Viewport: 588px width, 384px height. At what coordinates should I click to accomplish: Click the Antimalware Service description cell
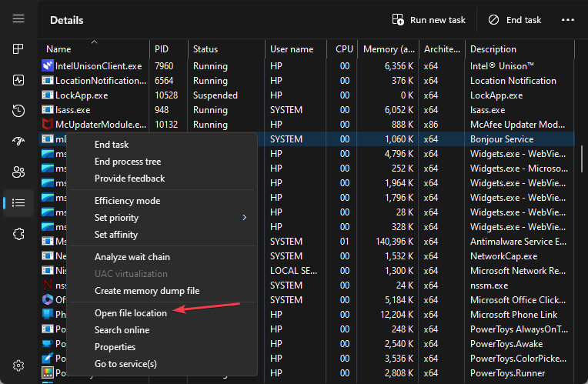click(x=518, y=242)
